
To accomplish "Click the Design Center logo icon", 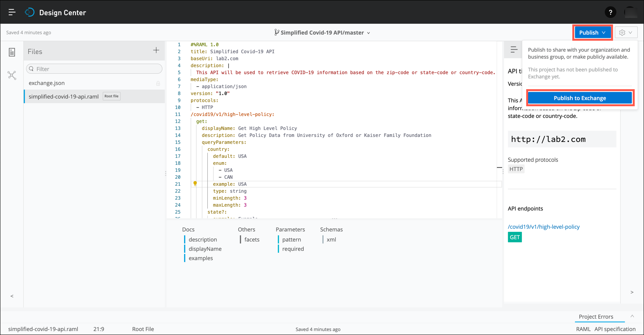I will point(30,12).
